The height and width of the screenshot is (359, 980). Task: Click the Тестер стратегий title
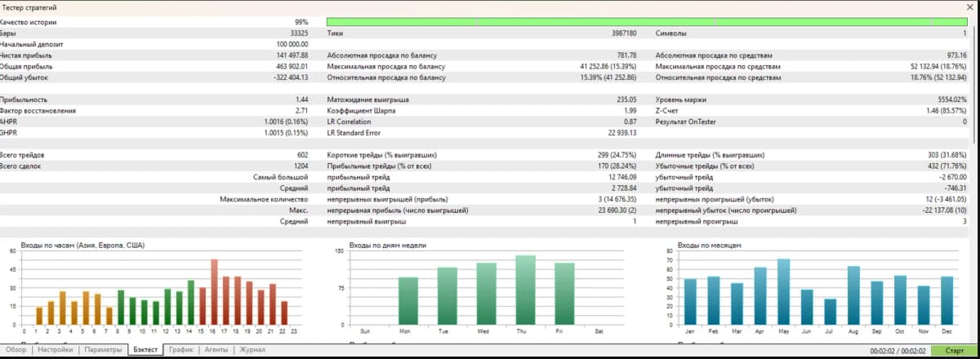pos(30,7)
